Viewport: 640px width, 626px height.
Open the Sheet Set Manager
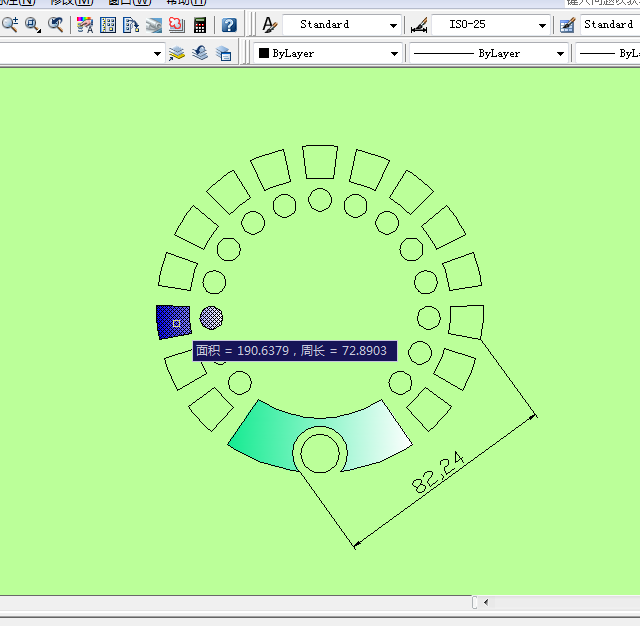click(x=154, y=25)
